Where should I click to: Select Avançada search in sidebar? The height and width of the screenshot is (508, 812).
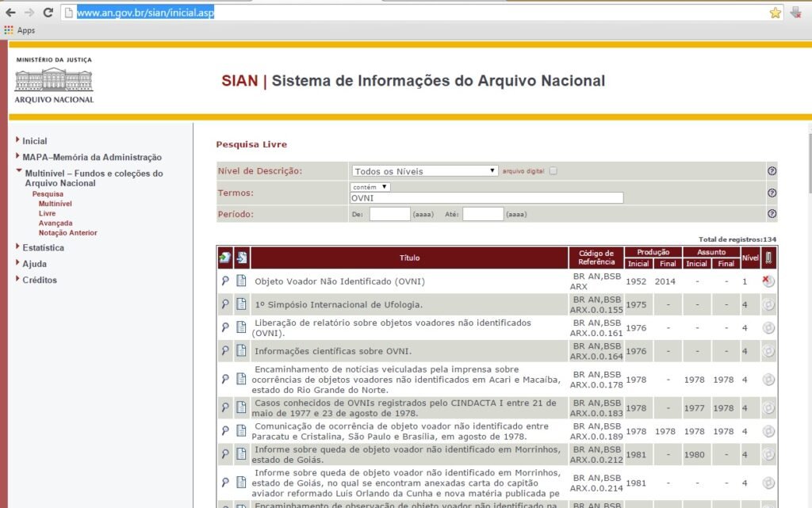[x=55, y=223]
